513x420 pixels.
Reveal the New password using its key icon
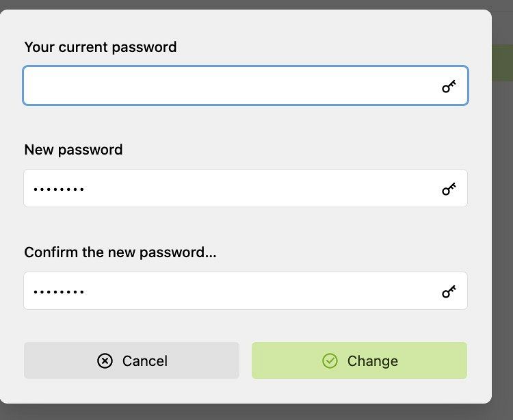pyautogui.click(x=449, y=189)
